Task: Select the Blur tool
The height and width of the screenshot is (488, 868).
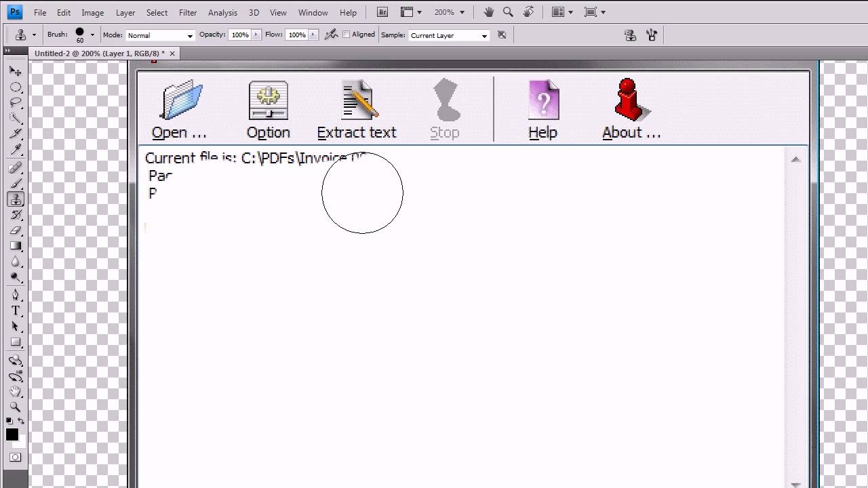Action: [15, 262]
